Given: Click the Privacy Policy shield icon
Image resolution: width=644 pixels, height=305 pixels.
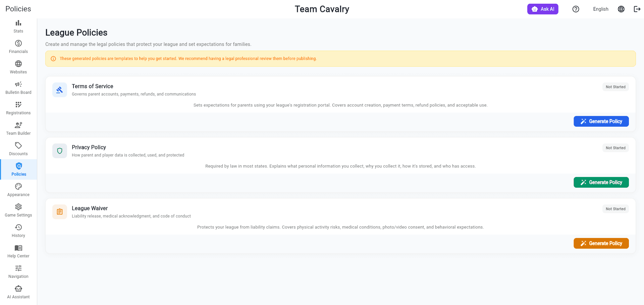Looking at the screenshot, I should [x=60, y=151].
